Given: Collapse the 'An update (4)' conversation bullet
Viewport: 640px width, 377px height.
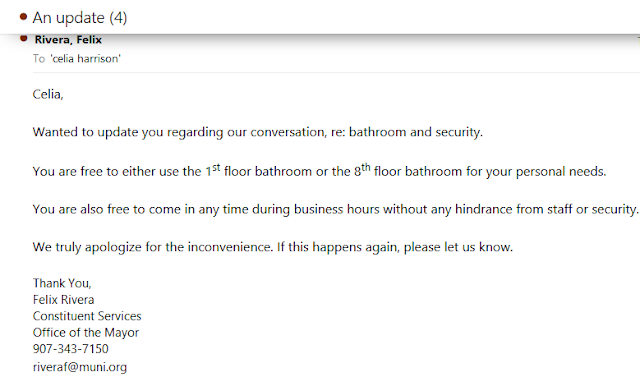Looking at the screenshot, I should pyautogui.click(x=23, y=17).
